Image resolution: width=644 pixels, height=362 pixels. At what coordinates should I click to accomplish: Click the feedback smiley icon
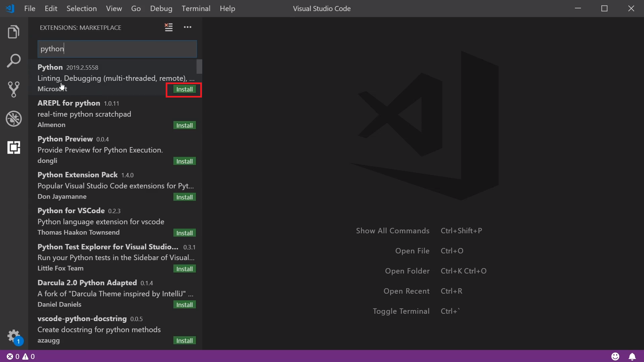[615, 356]
